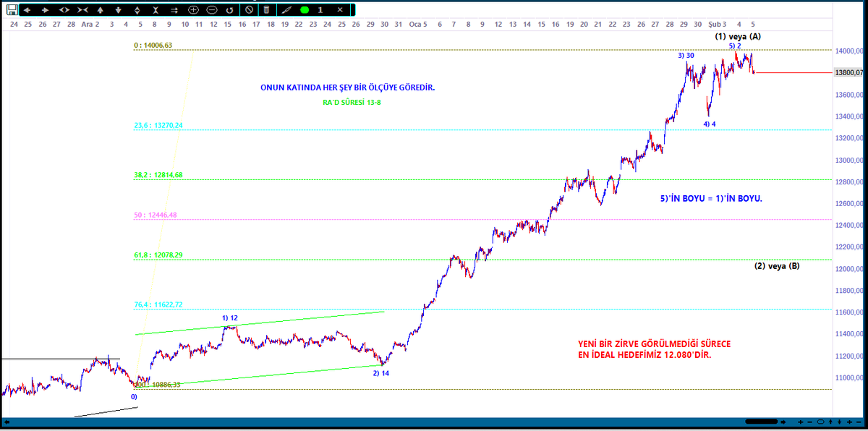
Task: Click the wave label '0)' at chart bottom
Action: point(134,396)
